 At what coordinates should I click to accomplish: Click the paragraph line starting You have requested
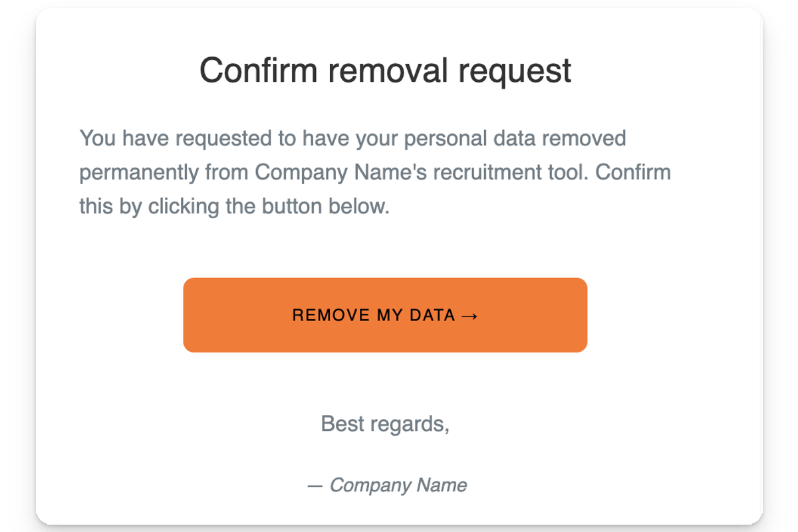click(352, 138)
